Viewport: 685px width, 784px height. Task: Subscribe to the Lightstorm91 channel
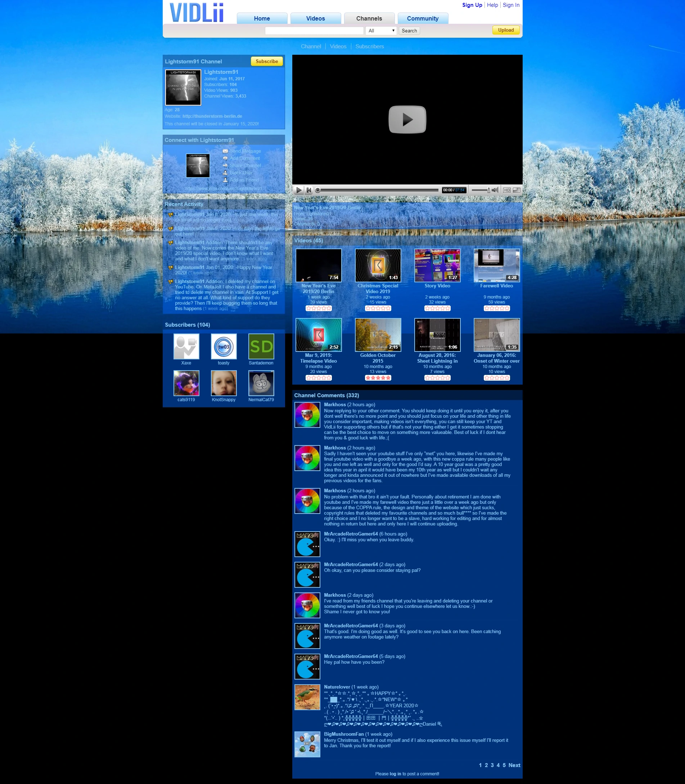[x=266, y=61]
